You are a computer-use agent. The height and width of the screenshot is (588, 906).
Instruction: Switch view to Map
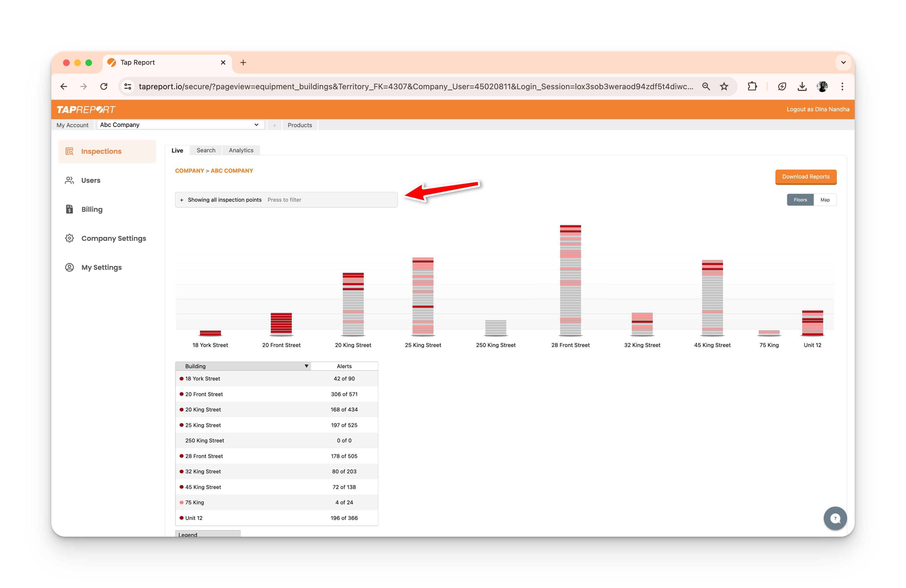[825, 200]
